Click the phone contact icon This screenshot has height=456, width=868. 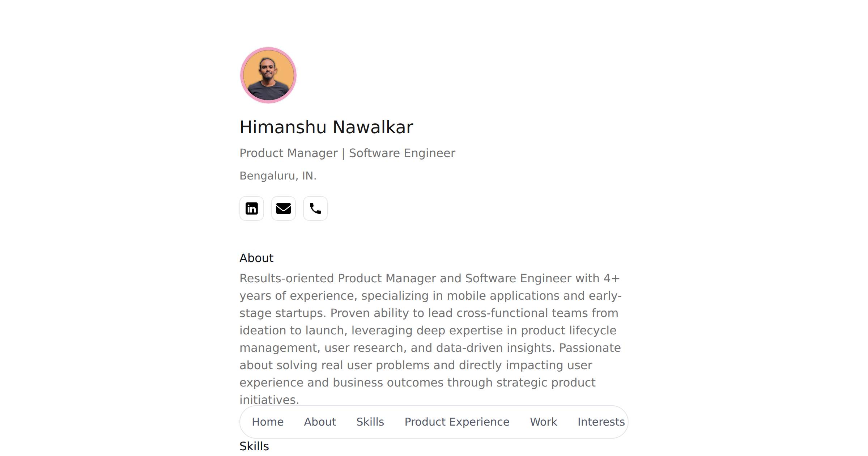(315, 208)
